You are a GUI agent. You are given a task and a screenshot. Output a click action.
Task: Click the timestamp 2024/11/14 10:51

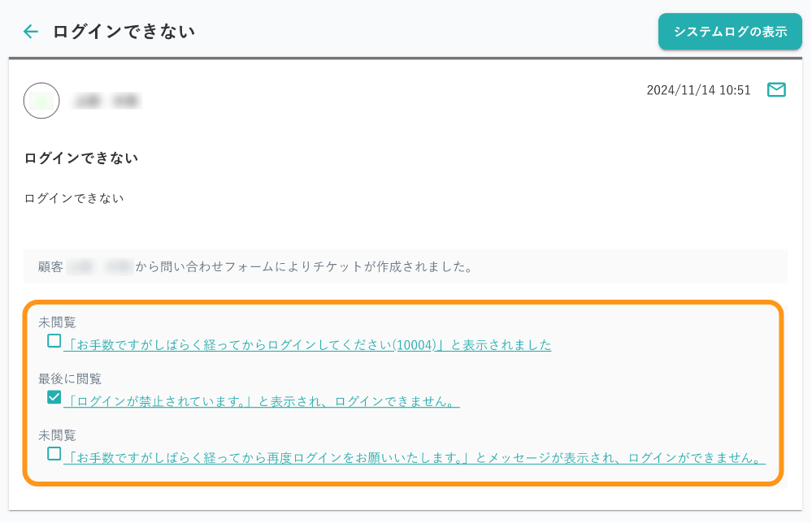[x=698, y=90]
